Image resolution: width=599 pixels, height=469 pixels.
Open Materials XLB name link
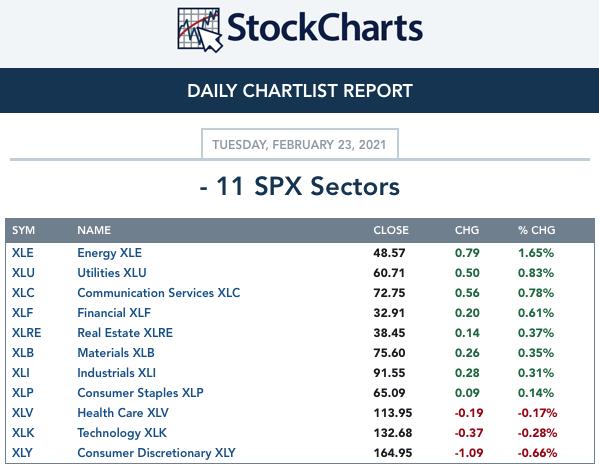click(116, 353)
